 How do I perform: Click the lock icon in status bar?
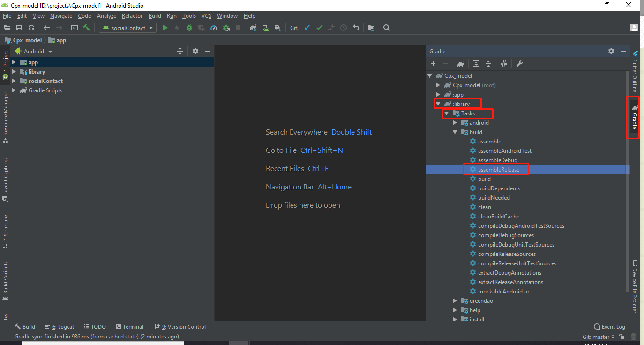[622, 337]
